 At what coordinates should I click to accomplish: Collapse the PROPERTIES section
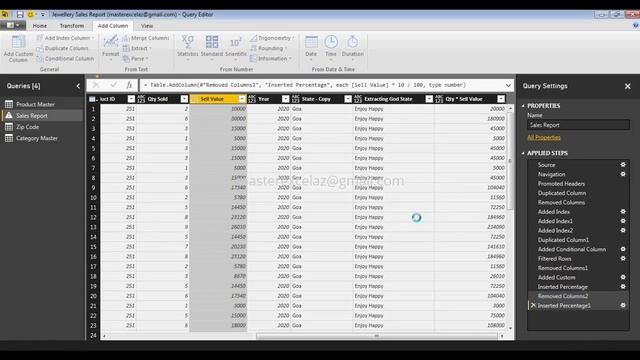tap(523, 106)
